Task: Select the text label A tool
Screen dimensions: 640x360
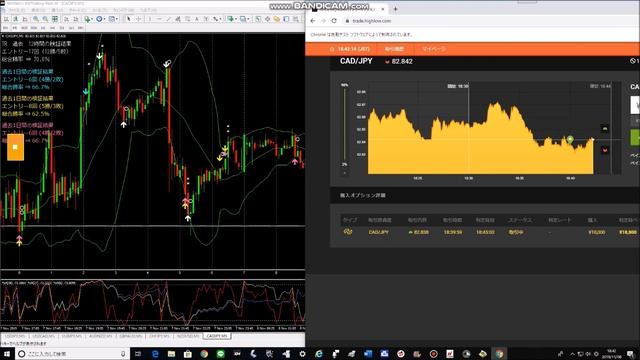Action: click(x=196, y=19)
